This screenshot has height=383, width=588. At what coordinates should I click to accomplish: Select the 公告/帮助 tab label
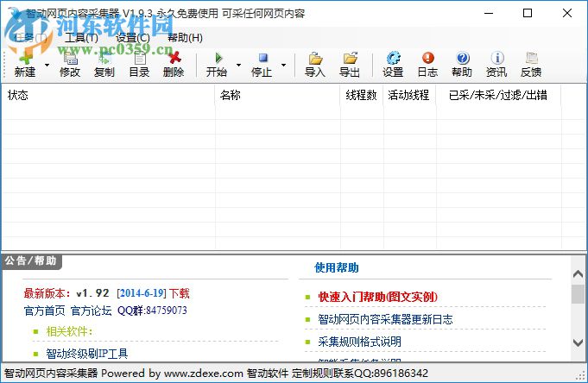31,261
